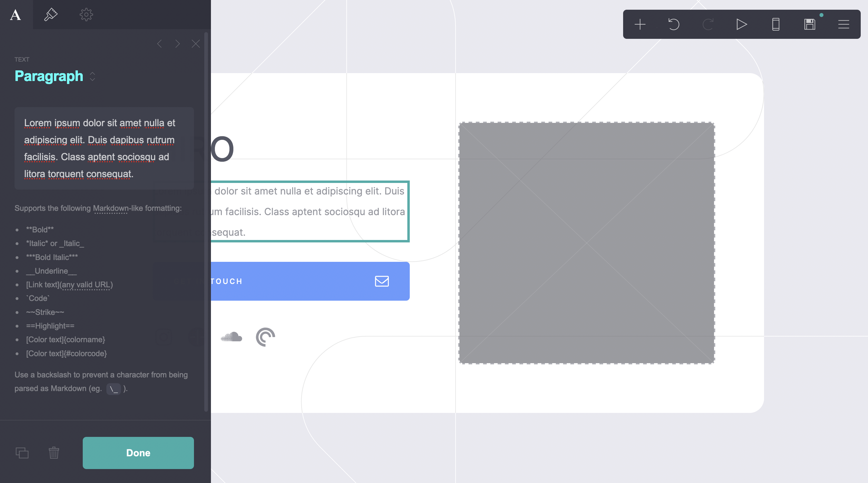Navigate to next widget with right chevron
This screenshot has width=868, height=483.
point(178,43)
